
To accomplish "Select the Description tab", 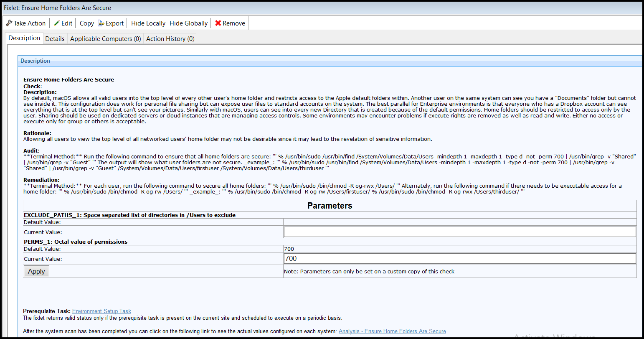I will (x=24, y=38).
